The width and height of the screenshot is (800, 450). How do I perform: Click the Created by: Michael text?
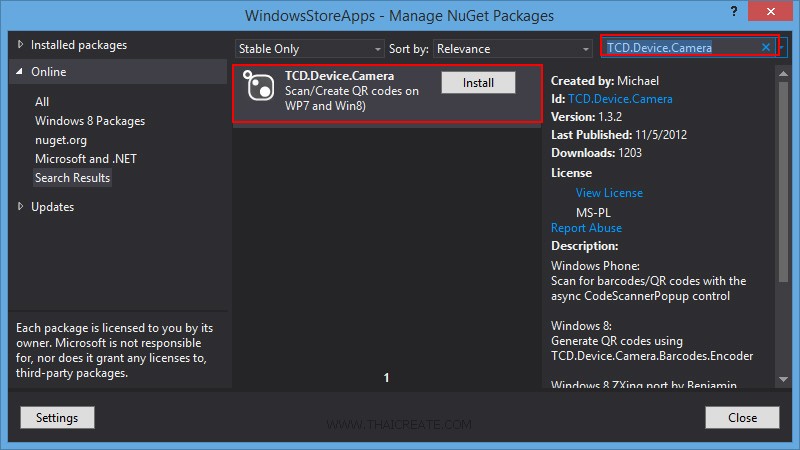[x=605, y=81]
